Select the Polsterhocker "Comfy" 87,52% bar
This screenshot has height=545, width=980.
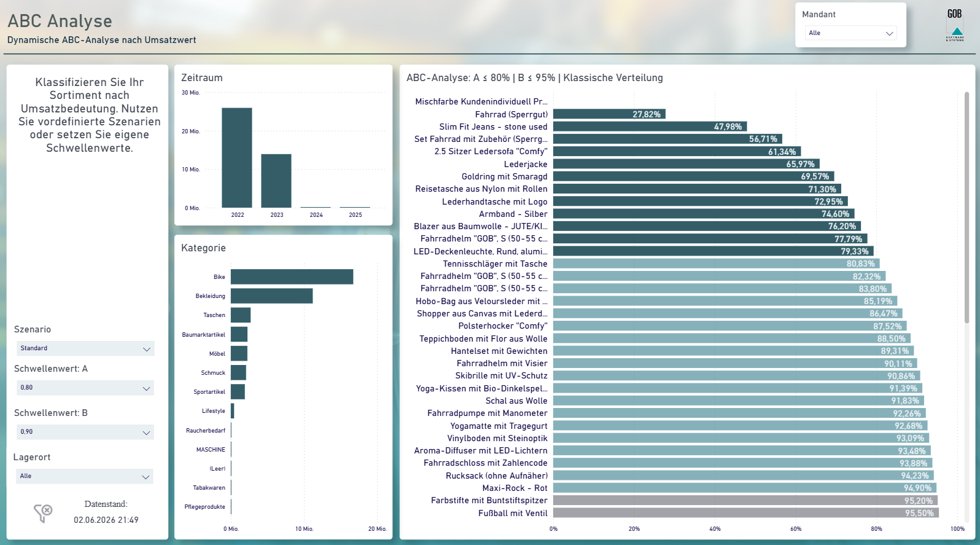pos(730,326)
